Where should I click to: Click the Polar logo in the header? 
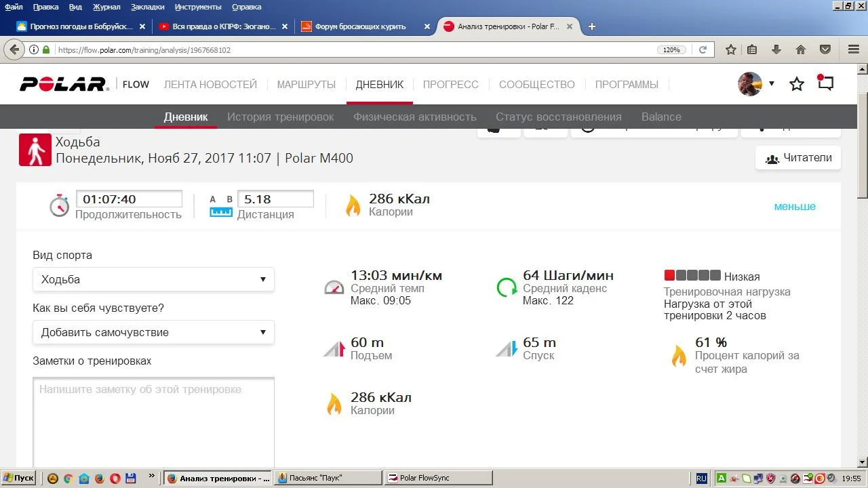(x=64, y=84)
